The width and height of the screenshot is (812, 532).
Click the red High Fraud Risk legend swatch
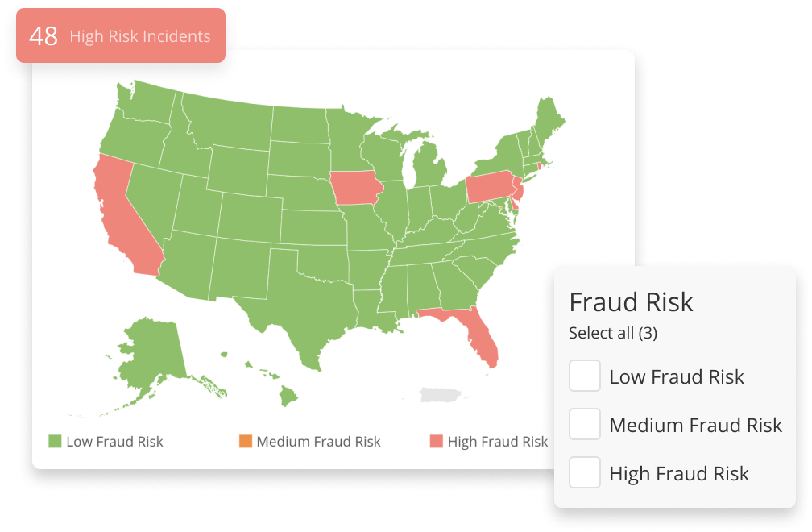point(437,442)
